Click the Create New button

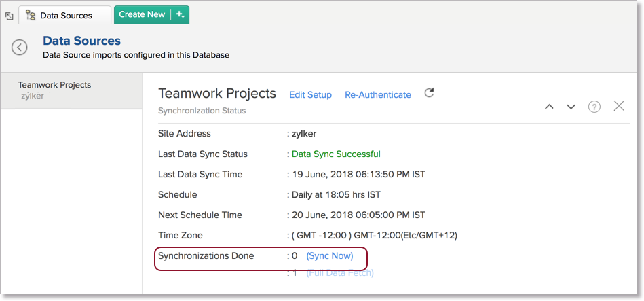tap(142, 14)
